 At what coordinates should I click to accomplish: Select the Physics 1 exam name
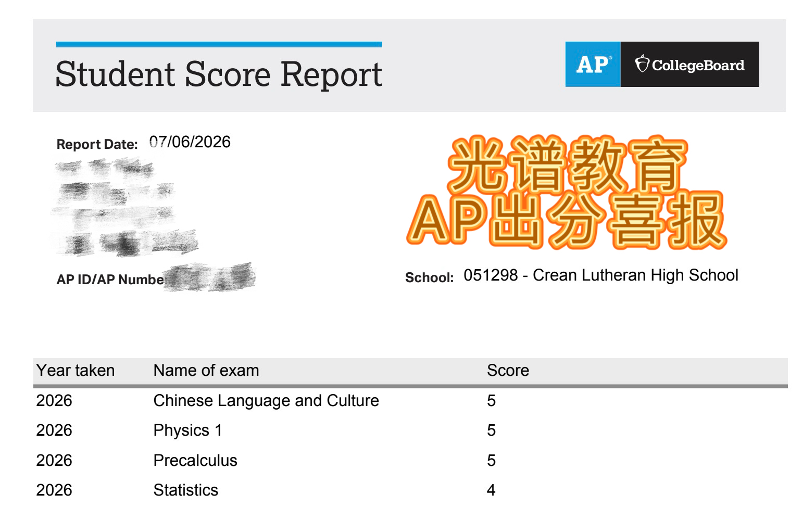tap(188, 430)
